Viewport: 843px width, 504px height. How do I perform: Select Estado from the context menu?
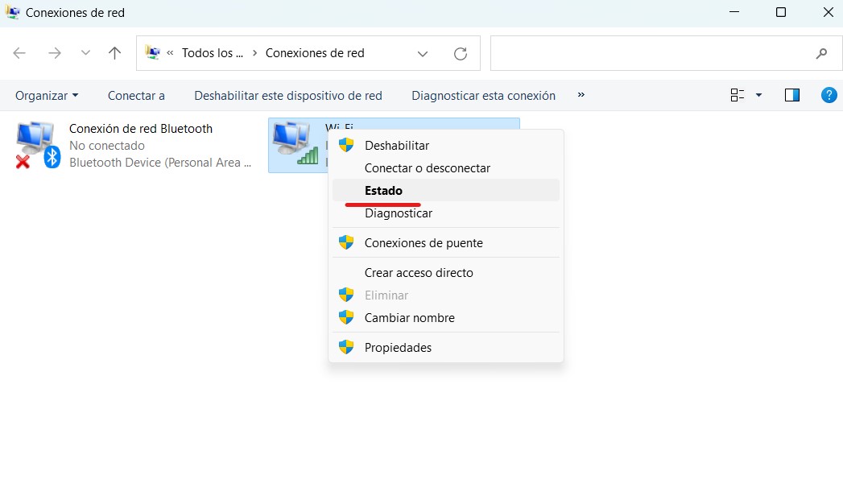pyautogui.click(x=383, y=191)
